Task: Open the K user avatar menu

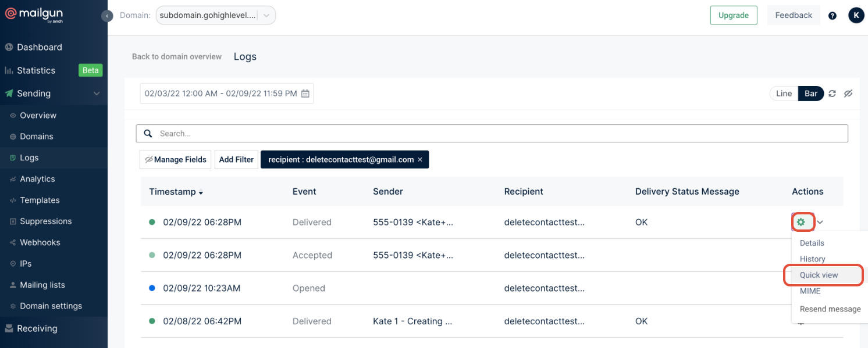Action: click(856, 16)
